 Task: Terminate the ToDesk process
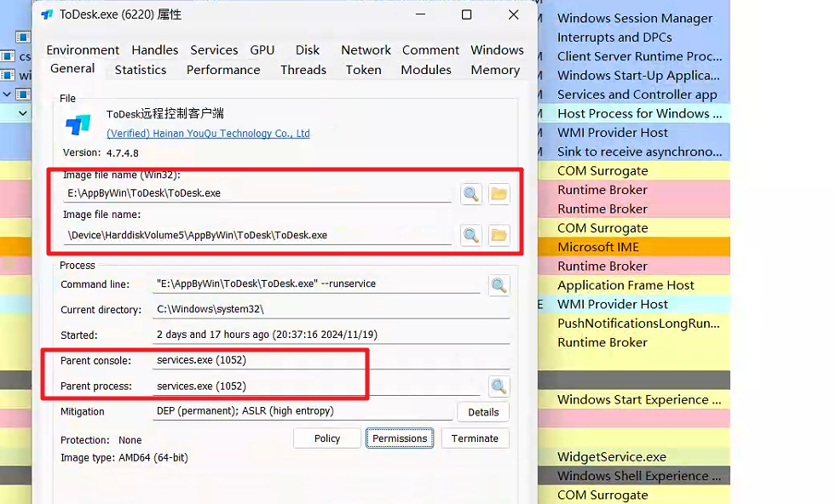[475, 438]
